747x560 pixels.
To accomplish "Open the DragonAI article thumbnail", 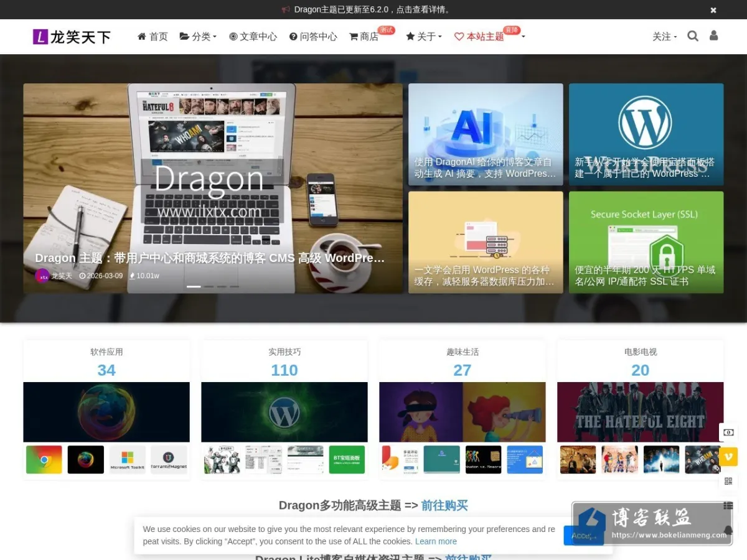I will (486, 134).
